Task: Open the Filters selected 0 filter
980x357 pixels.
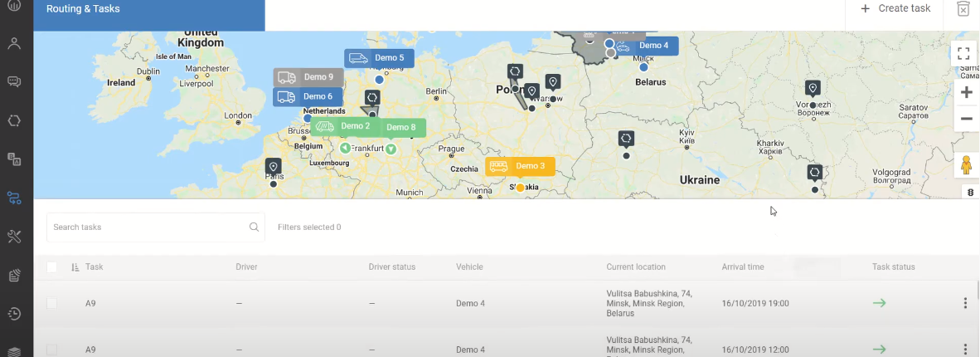Action: [x=309, y=227]
